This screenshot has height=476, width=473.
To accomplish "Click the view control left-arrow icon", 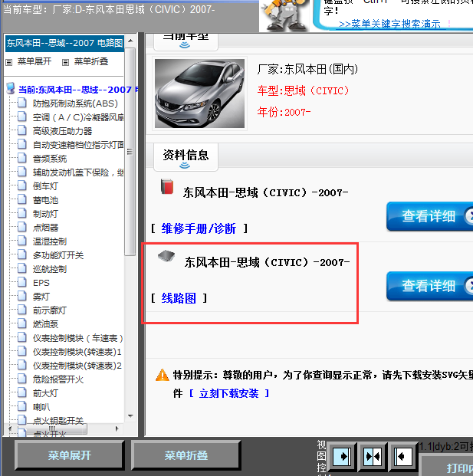I will pos(403,457).
